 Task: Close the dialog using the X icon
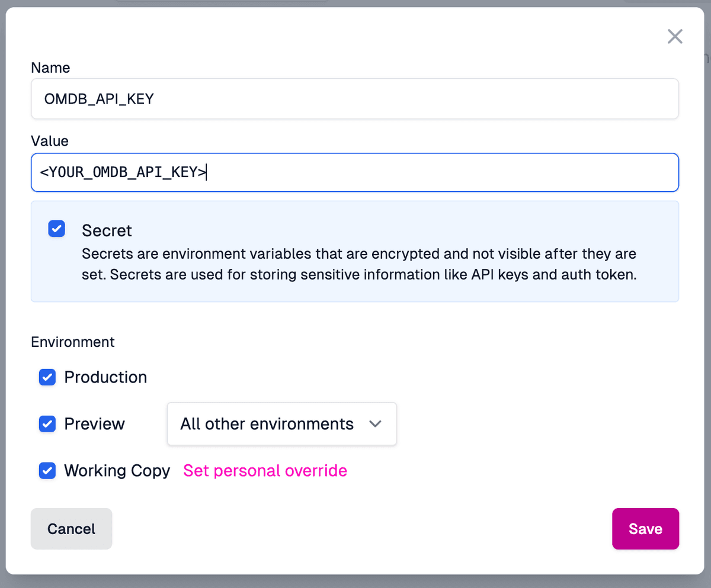click(675, 36)
